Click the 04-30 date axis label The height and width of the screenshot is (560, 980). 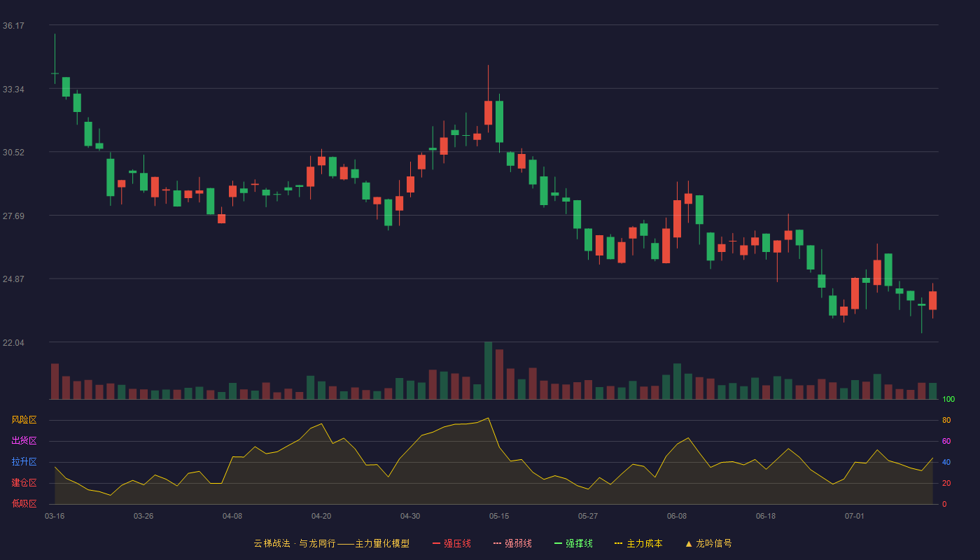point(410,516)
